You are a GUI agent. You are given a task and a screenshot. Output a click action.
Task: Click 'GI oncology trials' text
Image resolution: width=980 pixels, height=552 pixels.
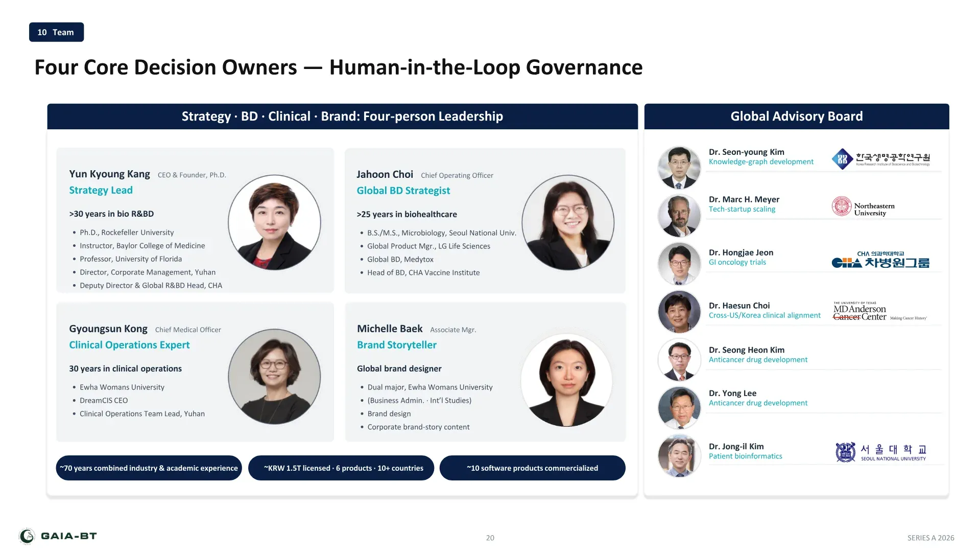[x=737, y=262]
